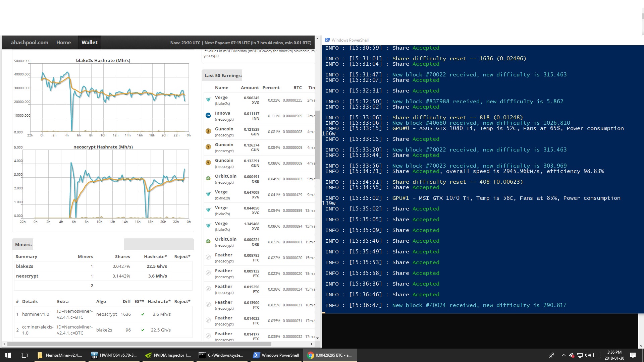Click the blake2s Hashrate chart

coord(109,97)
